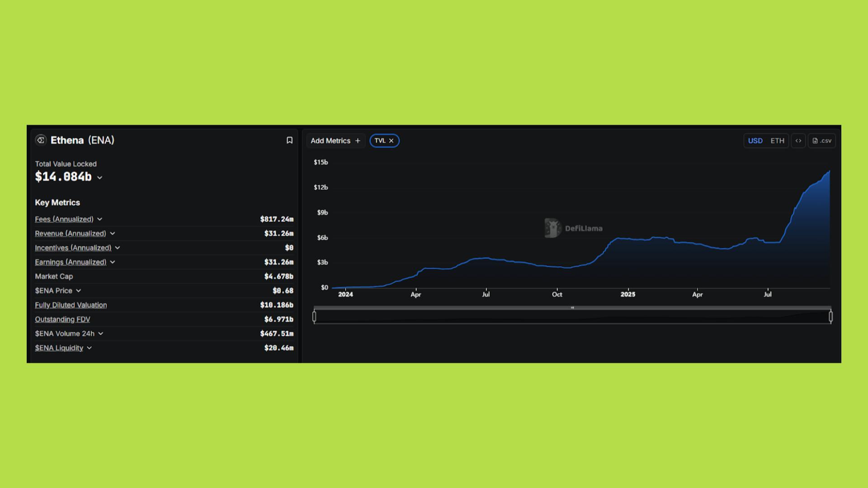Viewport: 868px width, 488px height.
Task: Switch chart denomination to USD
Action: coord(755,141)
